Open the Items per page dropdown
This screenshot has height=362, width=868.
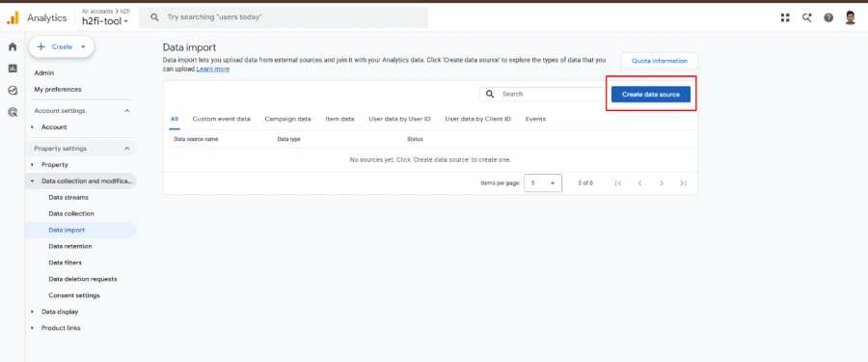pyautogui.click(x=542, y=183)
